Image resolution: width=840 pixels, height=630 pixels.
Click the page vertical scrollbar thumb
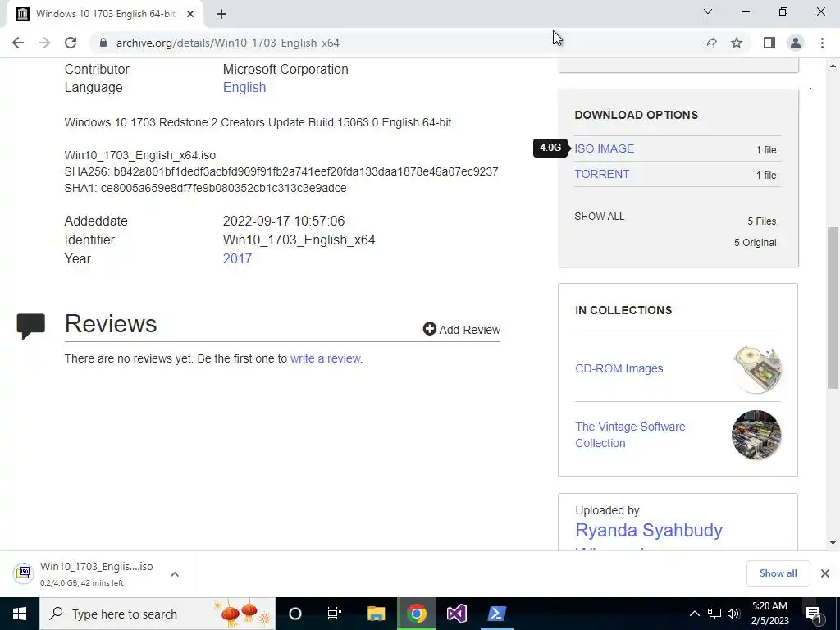click(833, 308)
